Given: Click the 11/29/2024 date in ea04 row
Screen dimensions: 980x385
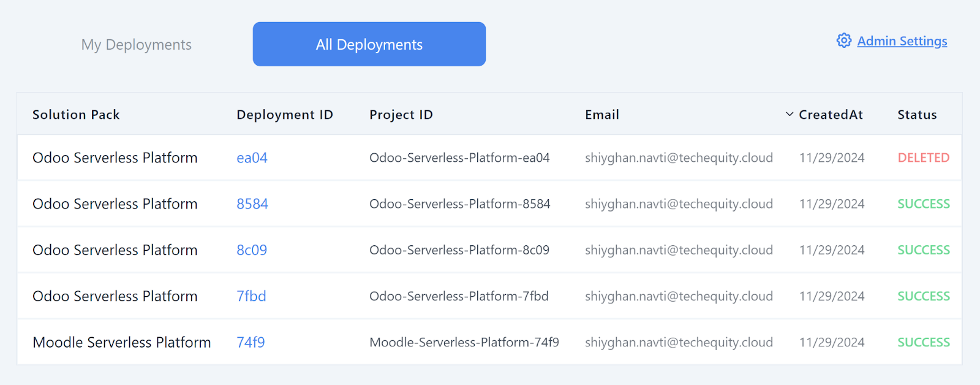Looking at the screenshot, I should pos(832,158).
